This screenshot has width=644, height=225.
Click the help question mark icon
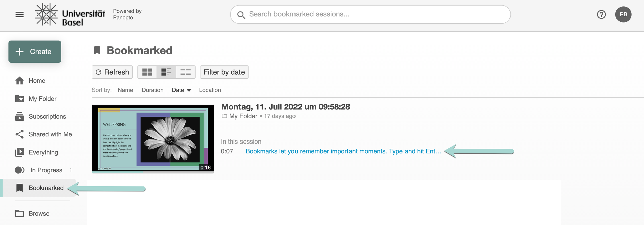[x=601, y=14]
